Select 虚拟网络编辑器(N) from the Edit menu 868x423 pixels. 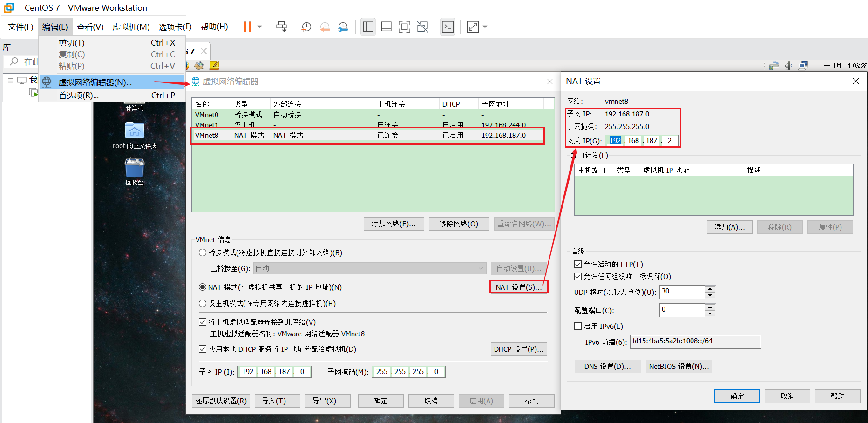click(95, 82)
